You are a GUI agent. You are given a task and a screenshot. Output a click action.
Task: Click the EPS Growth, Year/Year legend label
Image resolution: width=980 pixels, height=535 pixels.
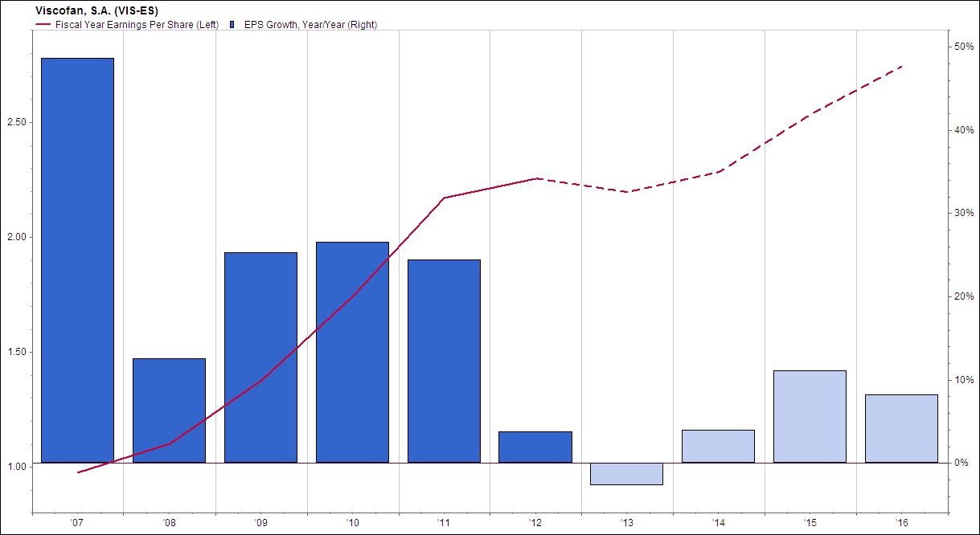[309, 25]
